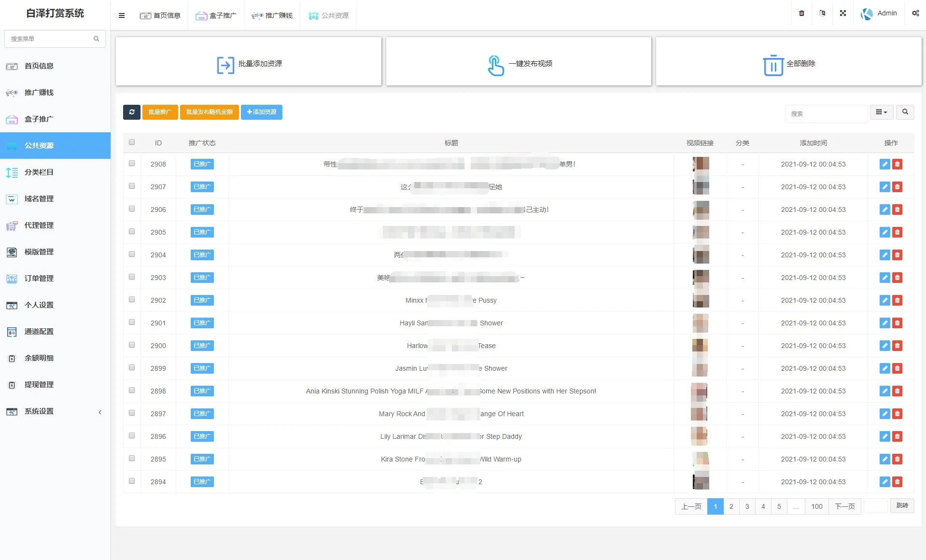Image resolution: width=926 pixels, height=560 pixels.
Task: Click the blue edit icon for row 2908
Action: 884,164
